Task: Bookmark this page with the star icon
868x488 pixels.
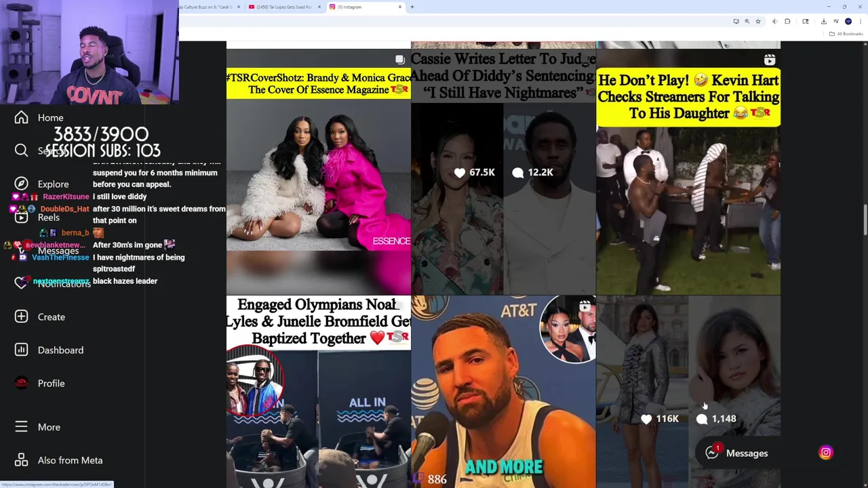Action: 758,22
